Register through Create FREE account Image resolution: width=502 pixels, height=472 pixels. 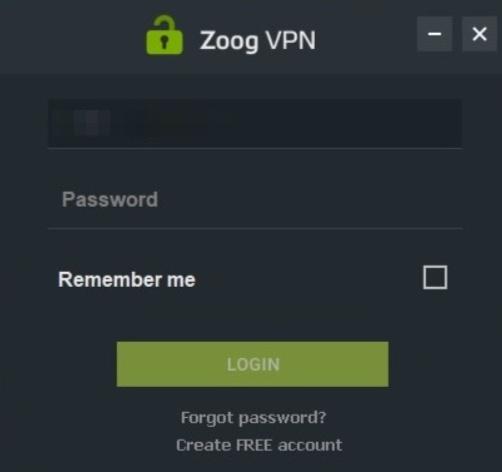259,445
